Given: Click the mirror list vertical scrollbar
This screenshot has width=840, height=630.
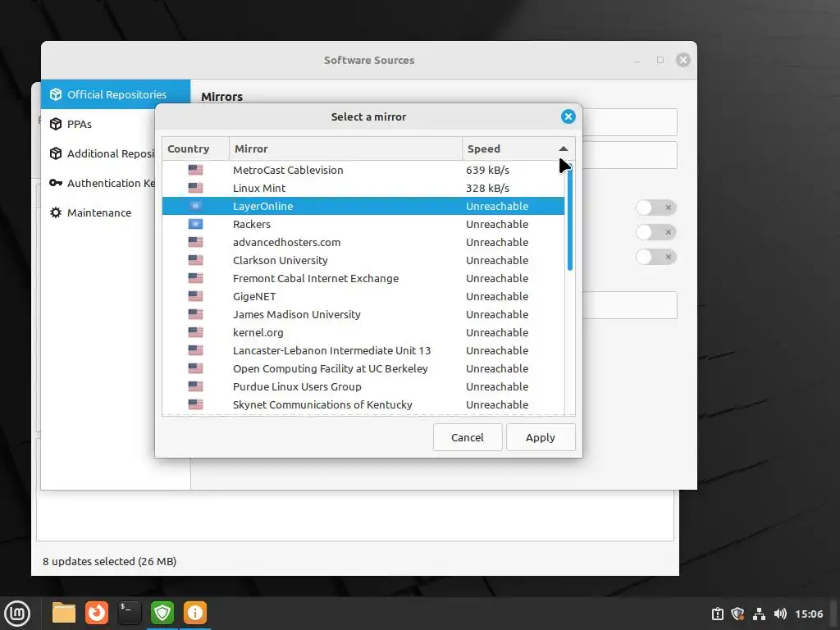Looking at the screenshot, I should (570, 217).
